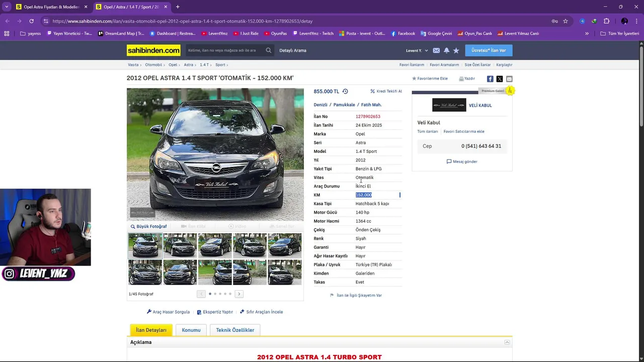Select the İlan Detayları tab
Image resolution: width=644 pixels, height=362 pixels.
151,330
